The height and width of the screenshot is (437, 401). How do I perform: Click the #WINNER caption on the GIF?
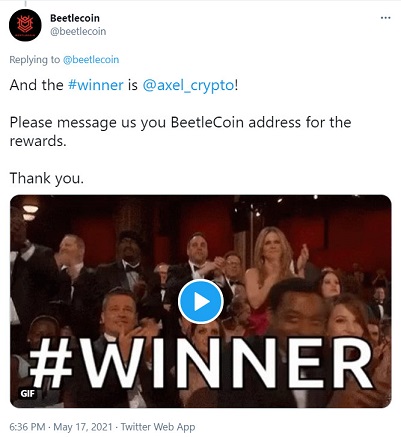201,363
